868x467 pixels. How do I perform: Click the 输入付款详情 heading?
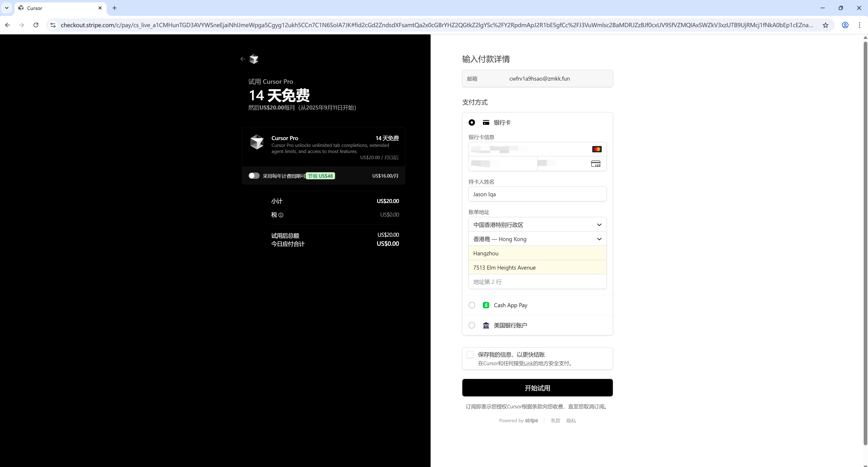(486, 59)
